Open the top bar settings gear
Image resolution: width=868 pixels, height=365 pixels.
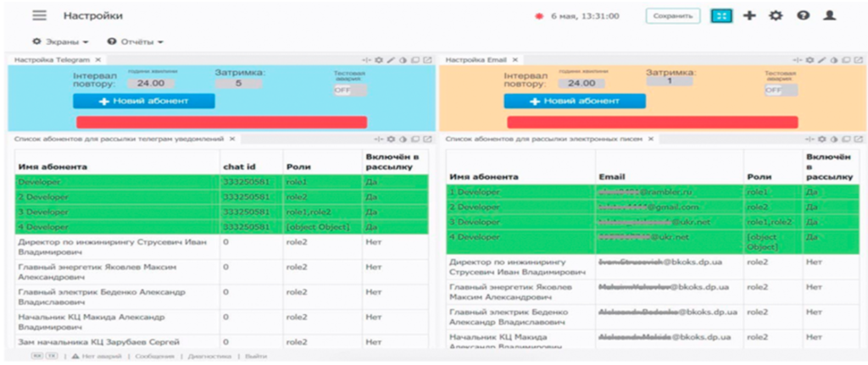point(776,15)
